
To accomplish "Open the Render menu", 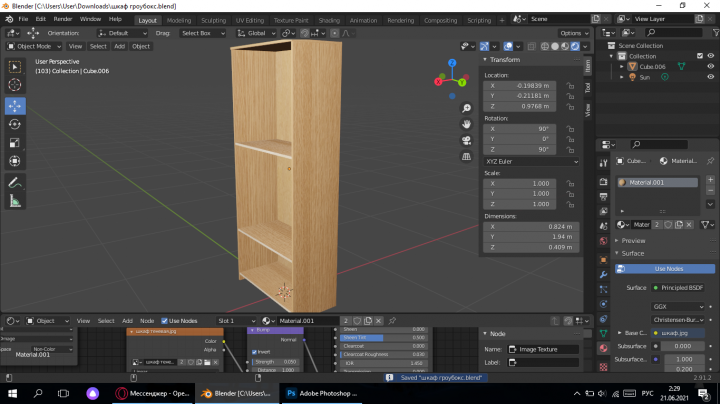I will click(63, 19).
